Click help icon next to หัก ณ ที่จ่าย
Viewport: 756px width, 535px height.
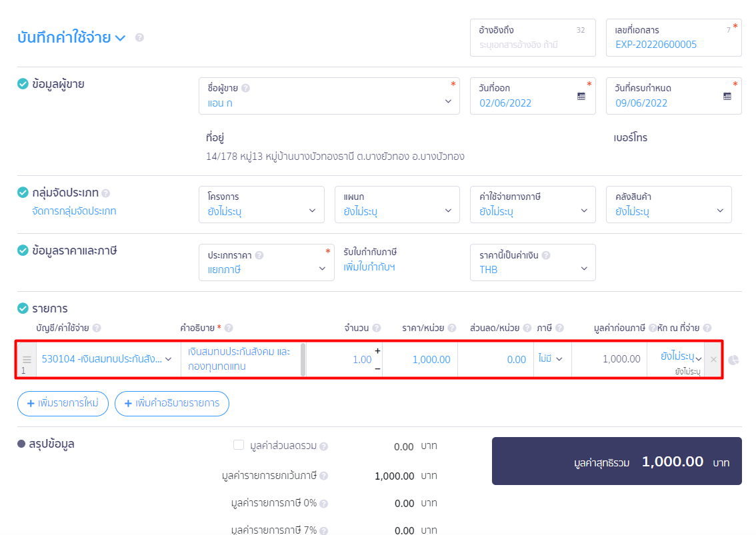click(707, 328)
